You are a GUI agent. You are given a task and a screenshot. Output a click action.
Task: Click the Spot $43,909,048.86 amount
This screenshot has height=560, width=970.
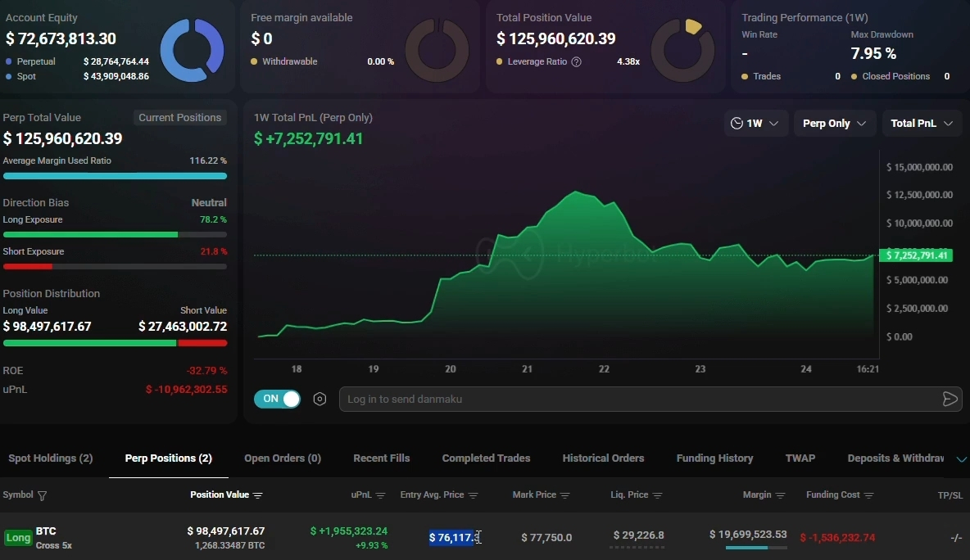[x=116, y=77]
